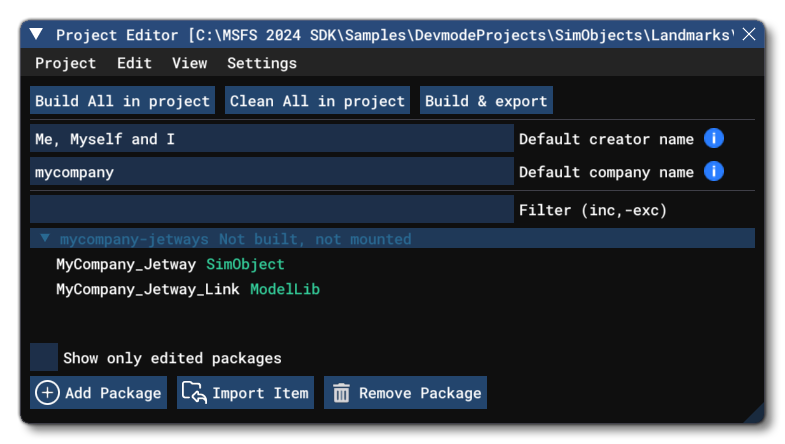Image resolution: width=785 pixels, height=444 pixels.
Task: Select MyCompany_Jetway_Link ModelLib item
Action: 188,289
